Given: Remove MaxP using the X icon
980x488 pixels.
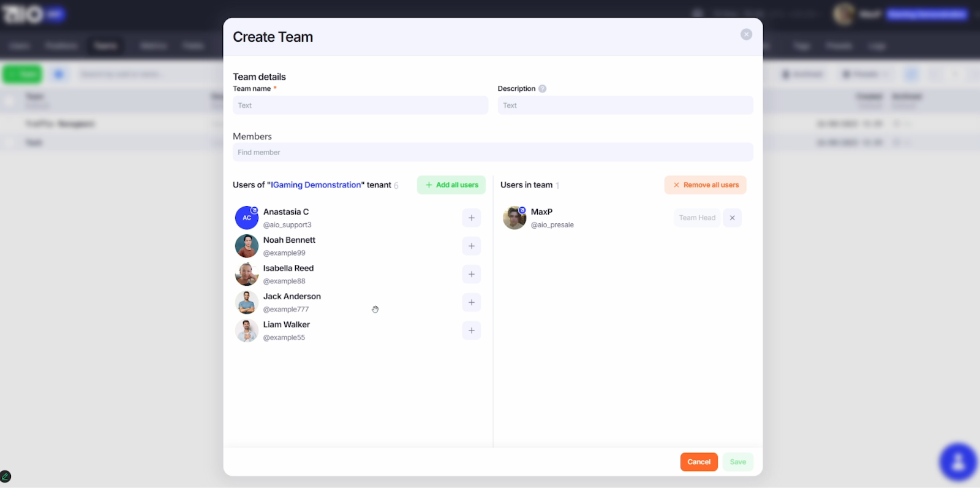Looking at the screenshot, I should pyautogui.click(x=732, y=218).
